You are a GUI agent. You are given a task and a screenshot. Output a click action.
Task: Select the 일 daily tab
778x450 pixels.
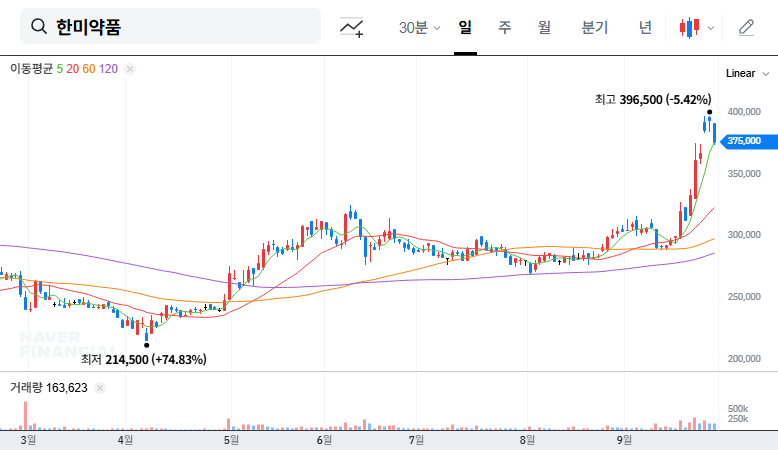pos(465,27)
